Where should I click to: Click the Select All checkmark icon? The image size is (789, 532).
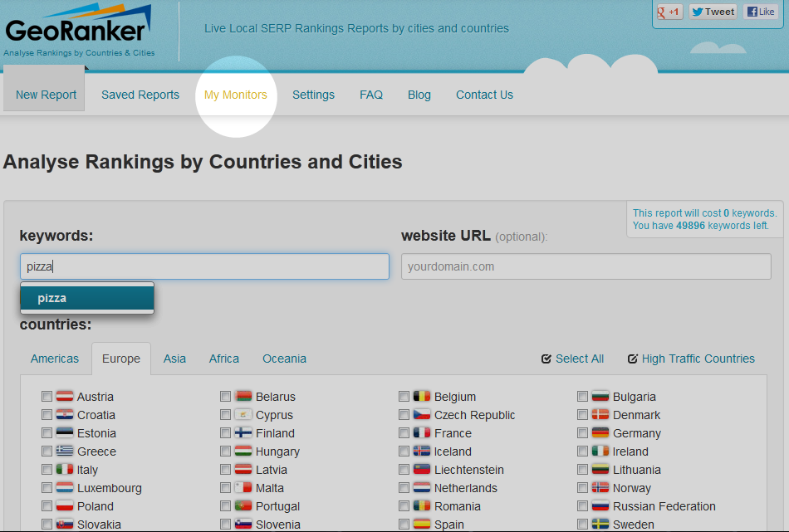(x=546, y=359)
